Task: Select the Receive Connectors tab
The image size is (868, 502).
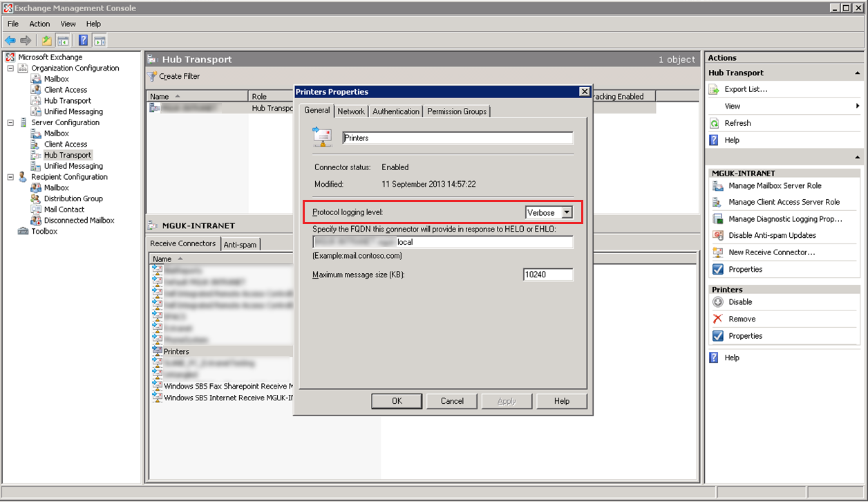Action: tap(183, 243)
